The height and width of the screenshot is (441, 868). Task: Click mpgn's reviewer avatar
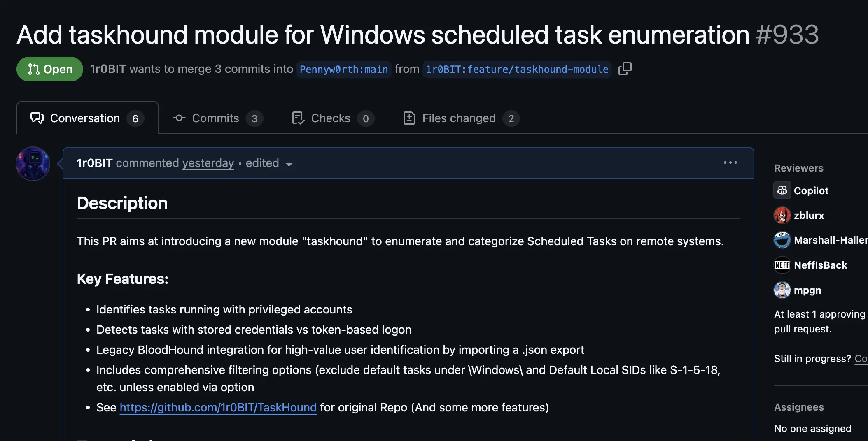pyautogui.click(x=782, y=290)
